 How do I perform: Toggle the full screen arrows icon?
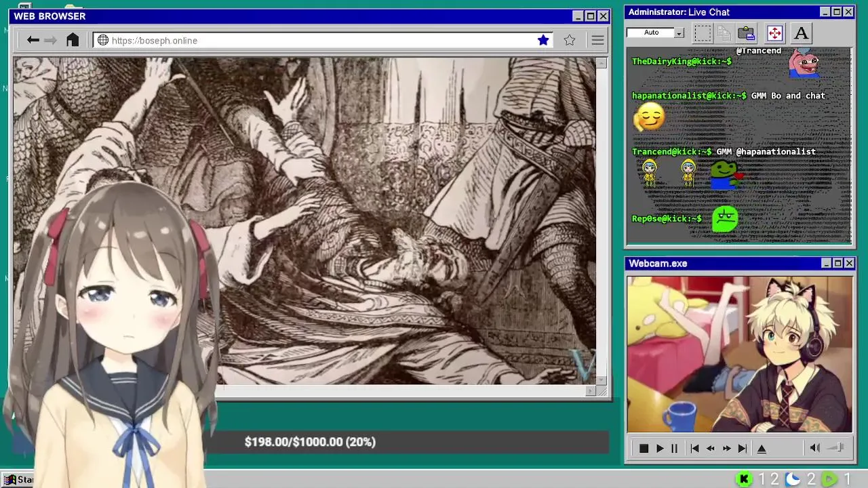(x=774, y=33)
